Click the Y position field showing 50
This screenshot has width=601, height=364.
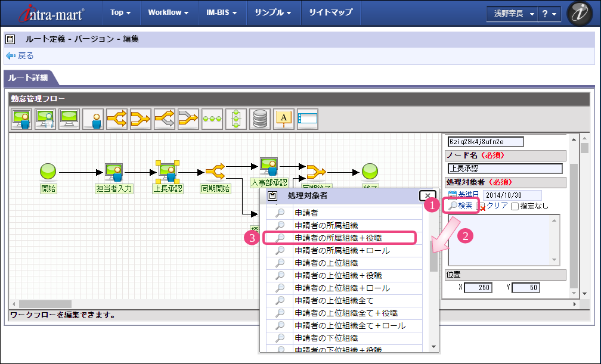(x=525, y=288)
